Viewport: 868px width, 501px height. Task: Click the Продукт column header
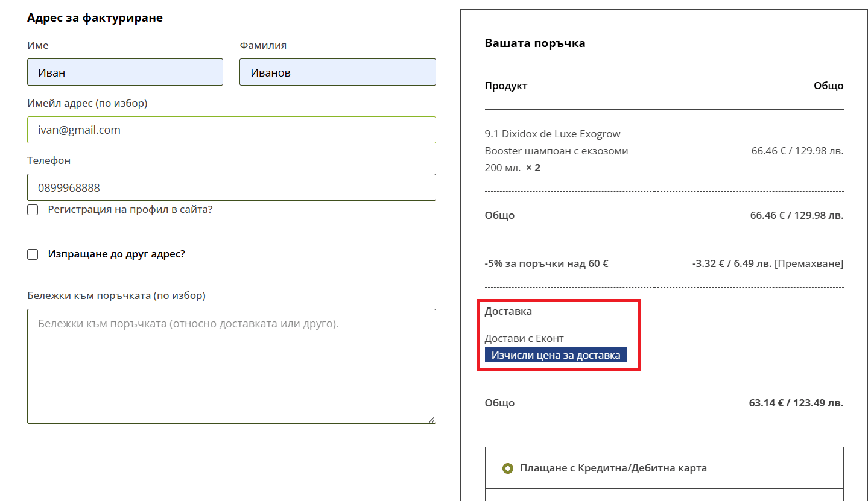click(x=506, y=86)
